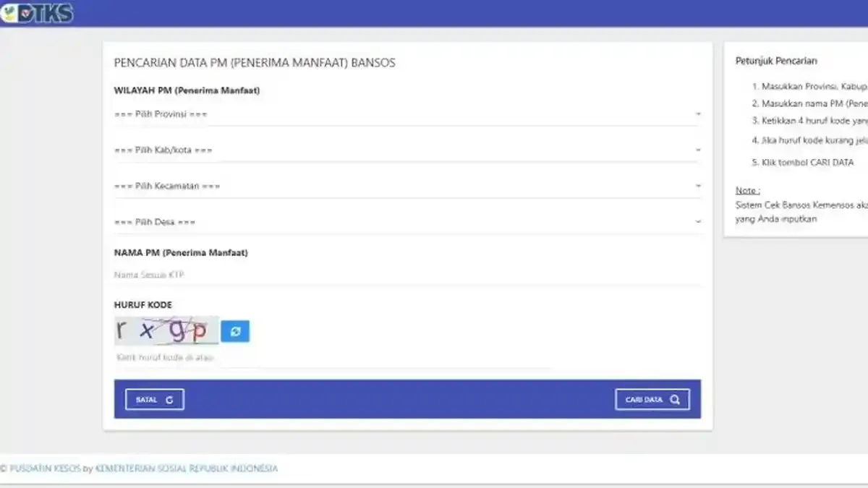Screen dimensions: 868x488
Task: Click the circular arrow icon inside BATAL
Action: point(171,398)
